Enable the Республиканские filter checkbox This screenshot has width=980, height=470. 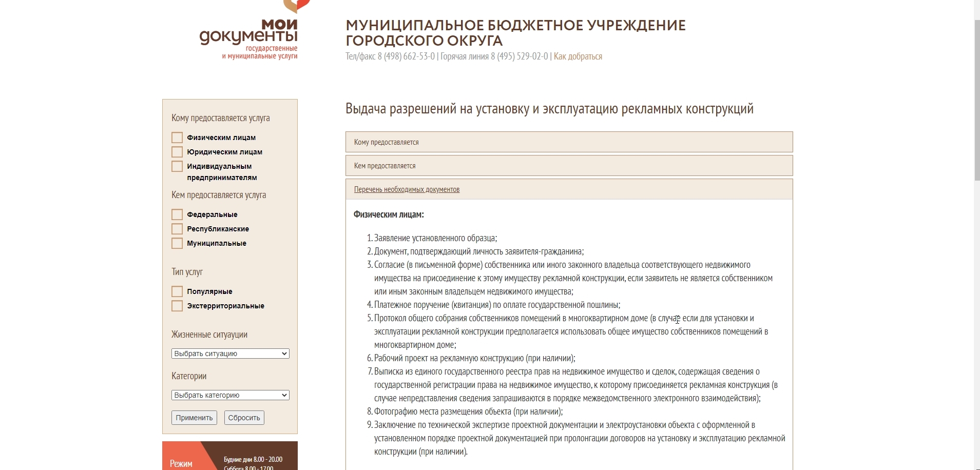tap(177, 229)
